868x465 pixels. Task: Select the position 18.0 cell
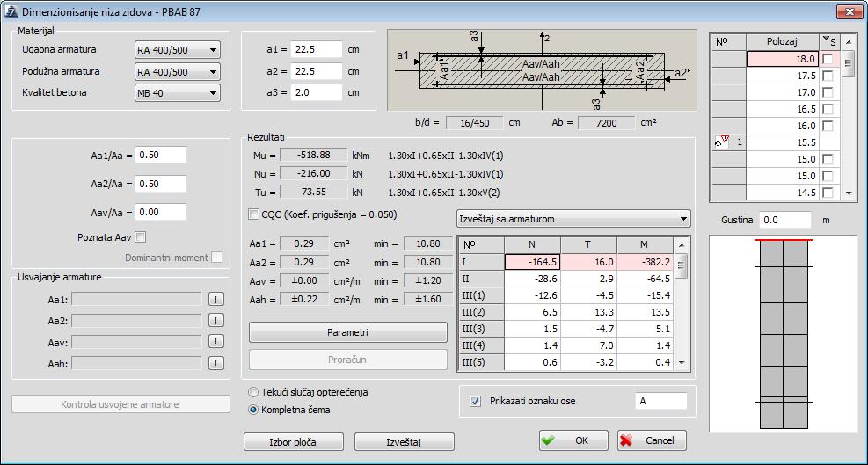coord(783,59)
